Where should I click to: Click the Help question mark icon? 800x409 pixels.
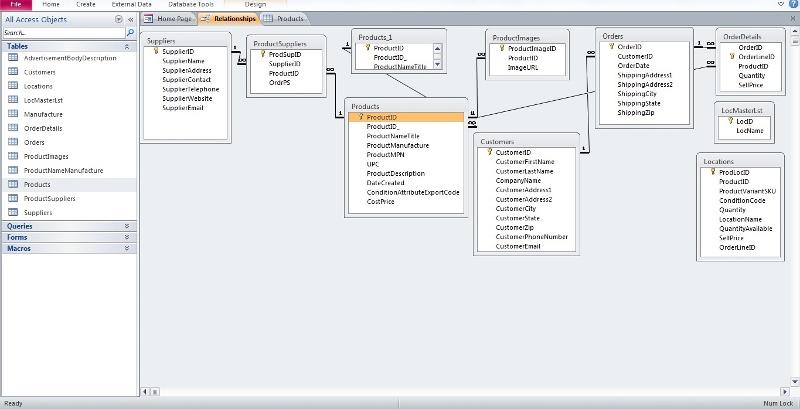(790, 5)
